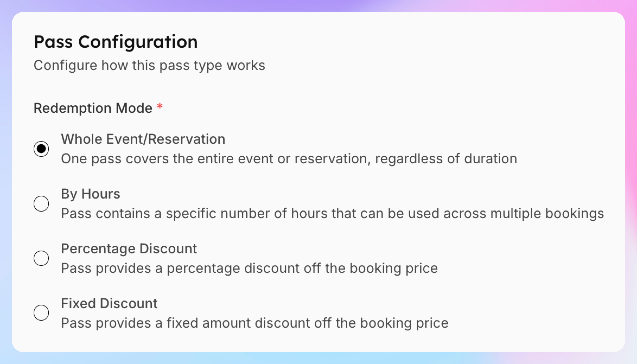Pick the Fixed Discount radio button
This screenshot has width=637, height=364.
pos(41,313)
